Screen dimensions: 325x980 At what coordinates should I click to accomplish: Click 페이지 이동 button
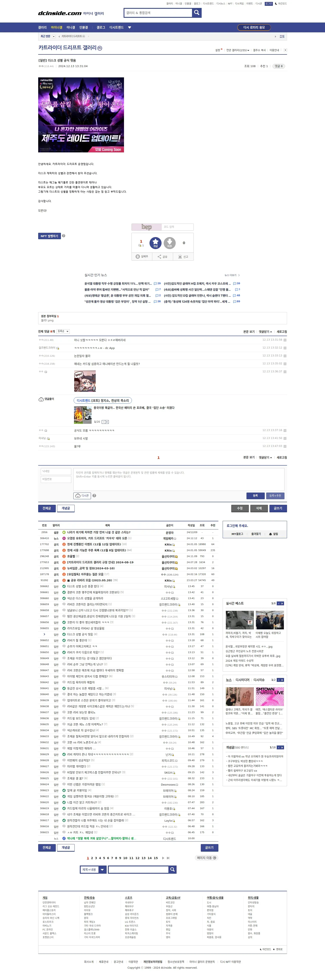pos(206,858)
